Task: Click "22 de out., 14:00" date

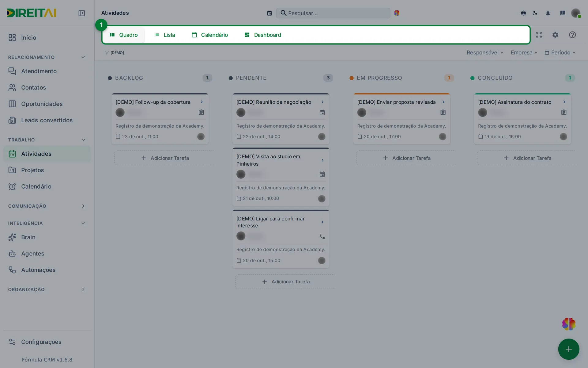Action: pos(262,137)
